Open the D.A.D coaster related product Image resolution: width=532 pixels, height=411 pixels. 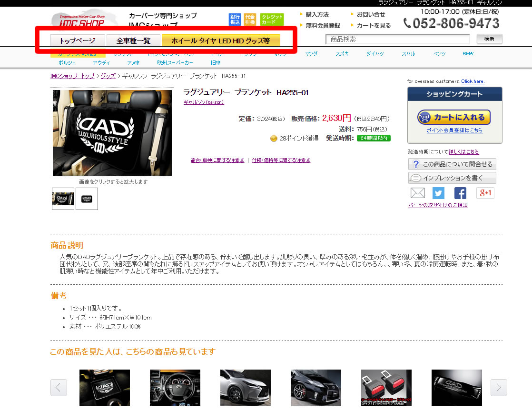coord(105,388)
